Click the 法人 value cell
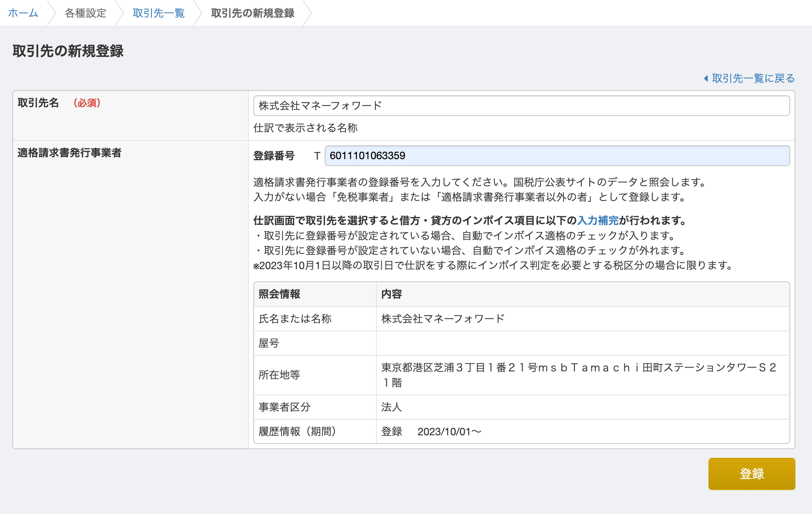Screen dimensions: 812x514 (x=392, y=407)
